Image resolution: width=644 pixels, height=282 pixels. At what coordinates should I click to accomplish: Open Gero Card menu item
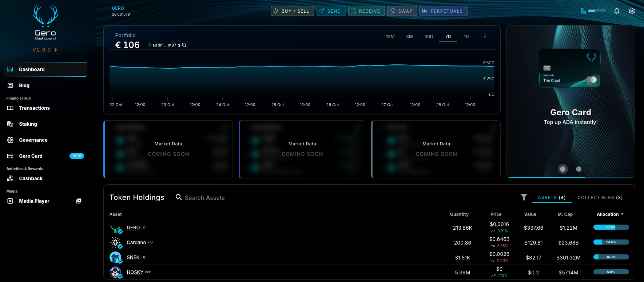pos(45,156)
